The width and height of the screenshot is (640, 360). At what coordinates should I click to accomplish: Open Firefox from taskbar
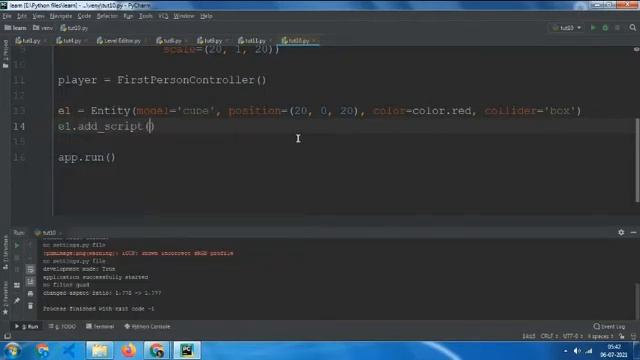click(129, 351)
